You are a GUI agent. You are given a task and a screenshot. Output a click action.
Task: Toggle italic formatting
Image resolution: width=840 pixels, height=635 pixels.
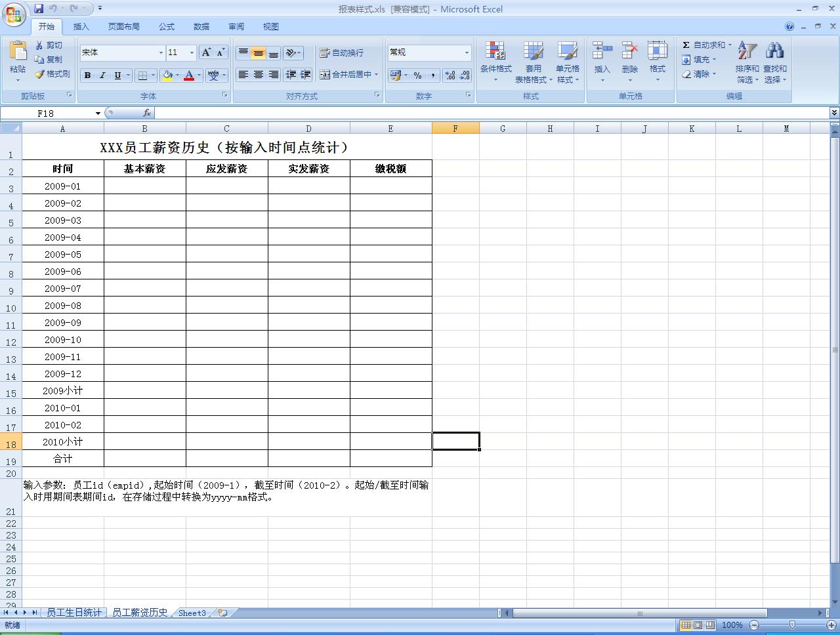pyautogui.click(x=102, y=75)
